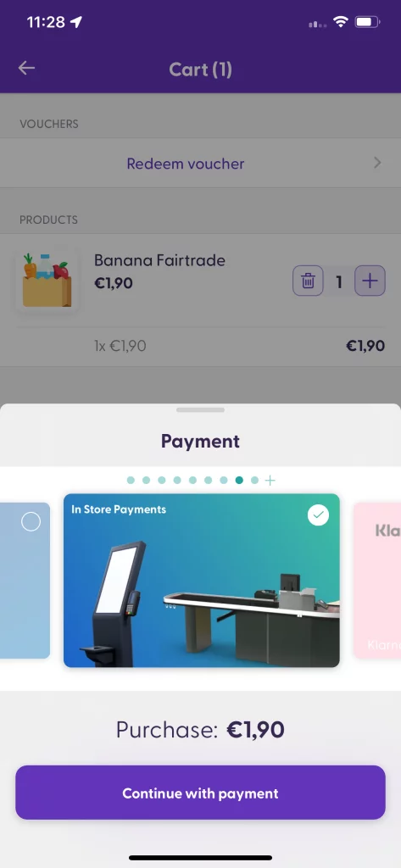
Task: Tap the grocery bag product image
Action: tap(47, 280)
